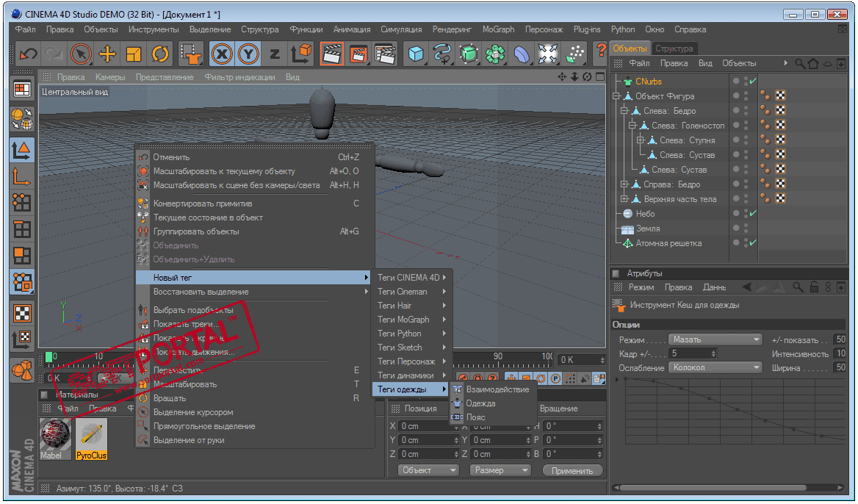858x504 pixels.
Task: Open the Ослабление dropdown showing Колокол
Action: pyautogui.click(x=715, y=368)
